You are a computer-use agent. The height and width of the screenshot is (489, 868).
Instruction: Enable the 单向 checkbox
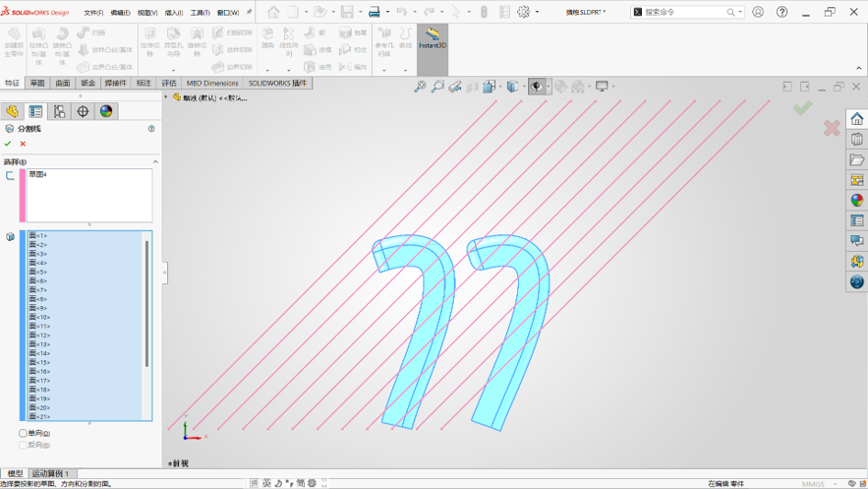click(23, 433)
